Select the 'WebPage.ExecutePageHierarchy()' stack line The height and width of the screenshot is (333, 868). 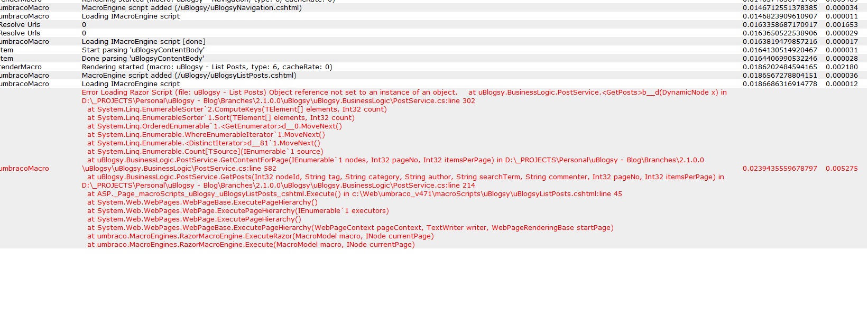pos(194,219)
